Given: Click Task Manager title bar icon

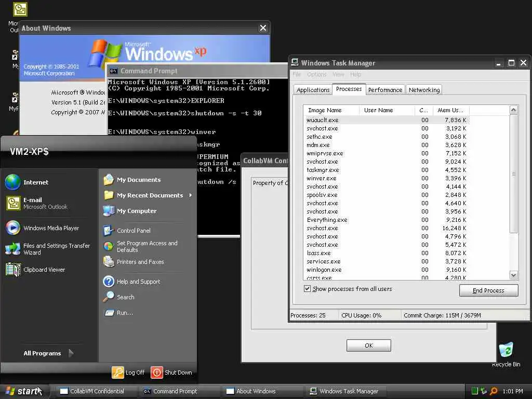Looking at the screenshot, I should [295, 62].
